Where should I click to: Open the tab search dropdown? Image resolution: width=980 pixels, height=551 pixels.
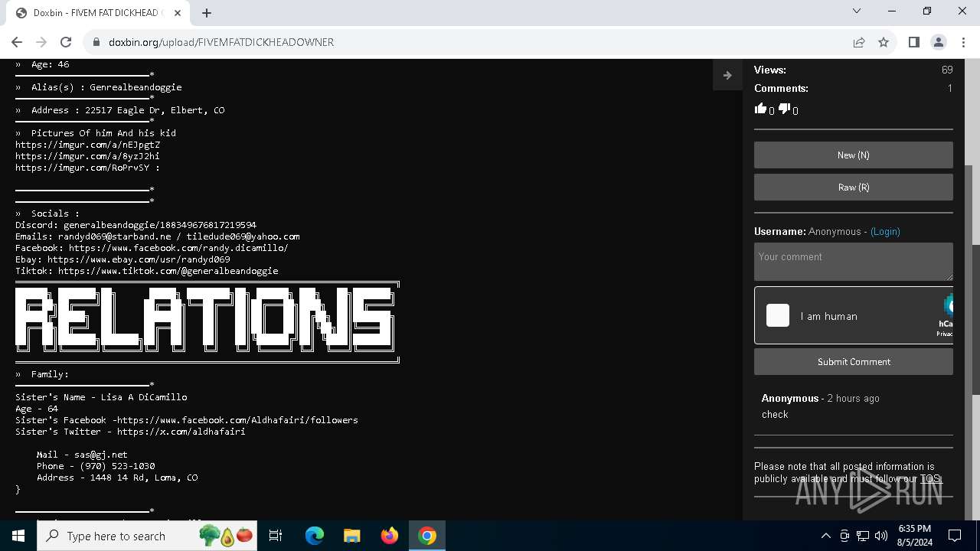(857, 11)
